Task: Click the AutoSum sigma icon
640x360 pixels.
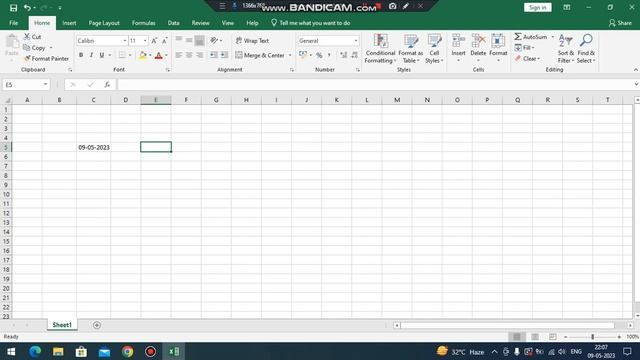Action: point(518,37)
